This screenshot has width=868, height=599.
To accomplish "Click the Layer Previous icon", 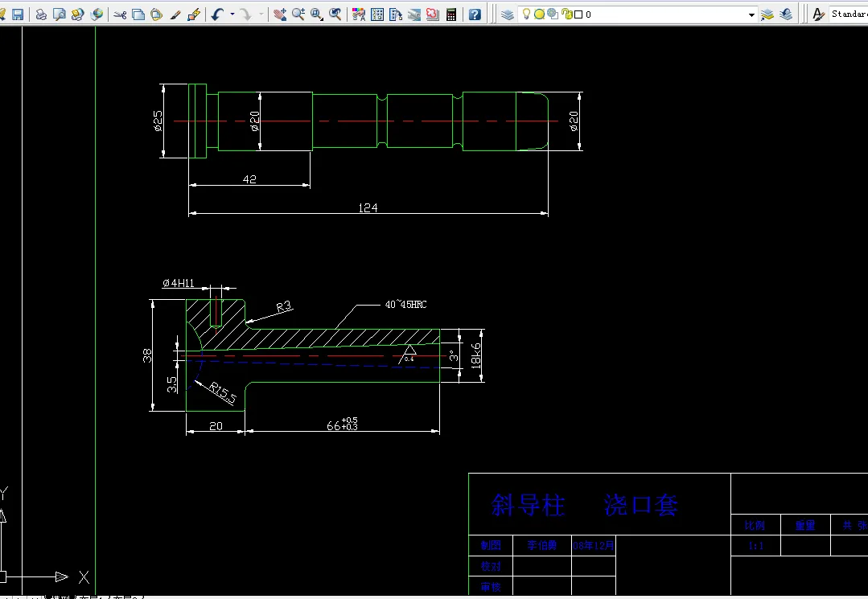I will (x=786, y=14).
